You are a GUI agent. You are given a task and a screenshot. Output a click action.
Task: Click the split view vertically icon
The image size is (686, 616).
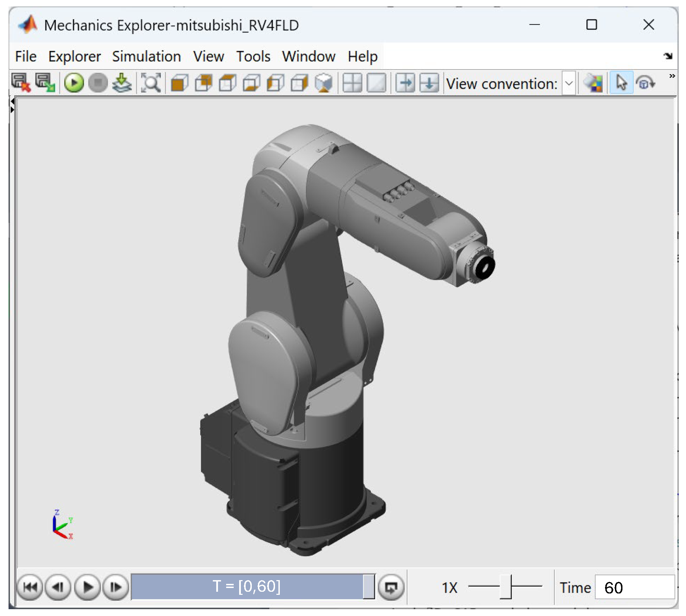click(405, 83)
